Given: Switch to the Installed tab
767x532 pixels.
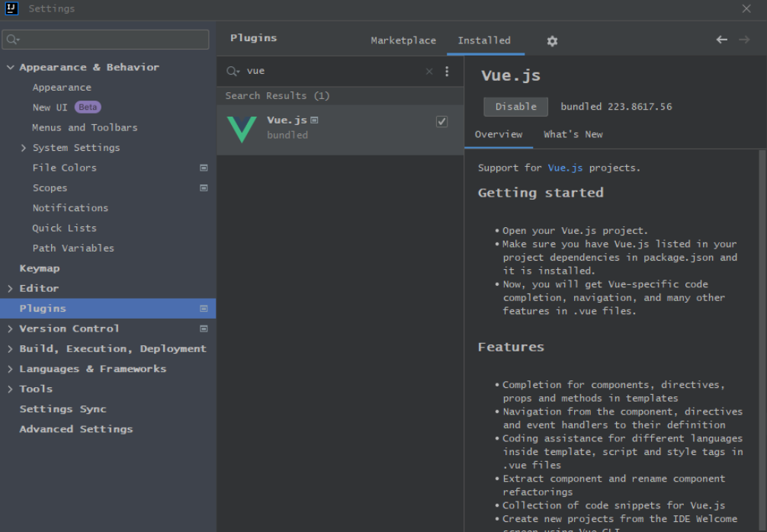Looking at the screenshot, I should [x=484, y=40].
